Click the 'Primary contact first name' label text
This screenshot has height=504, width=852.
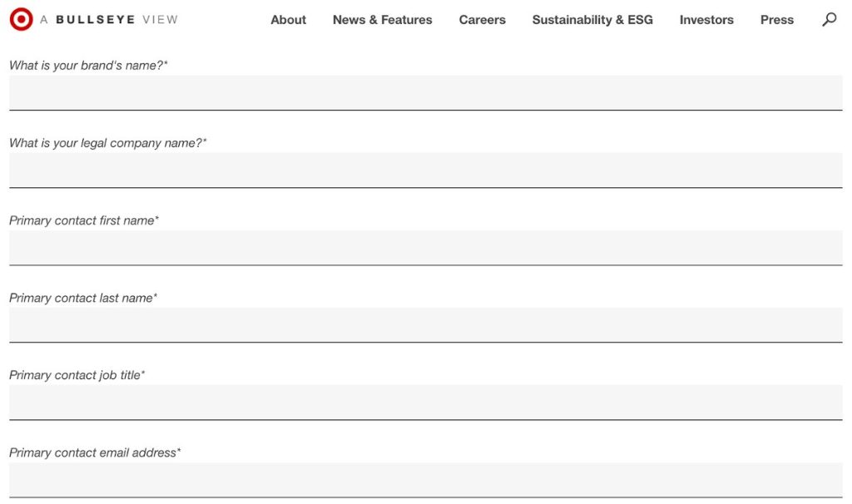coord(83,220)
